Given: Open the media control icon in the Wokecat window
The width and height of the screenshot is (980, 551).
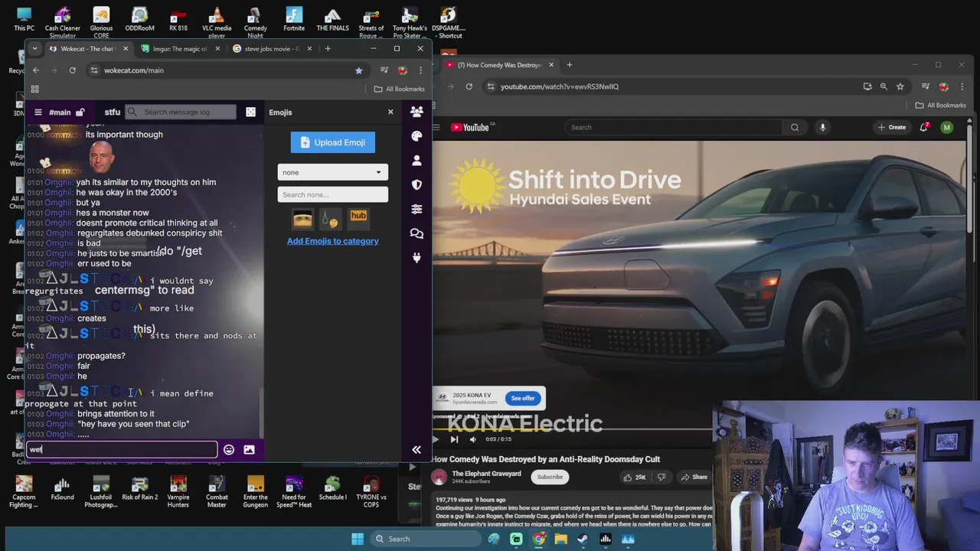Looking at the screenshot, I should coord(384,70).
